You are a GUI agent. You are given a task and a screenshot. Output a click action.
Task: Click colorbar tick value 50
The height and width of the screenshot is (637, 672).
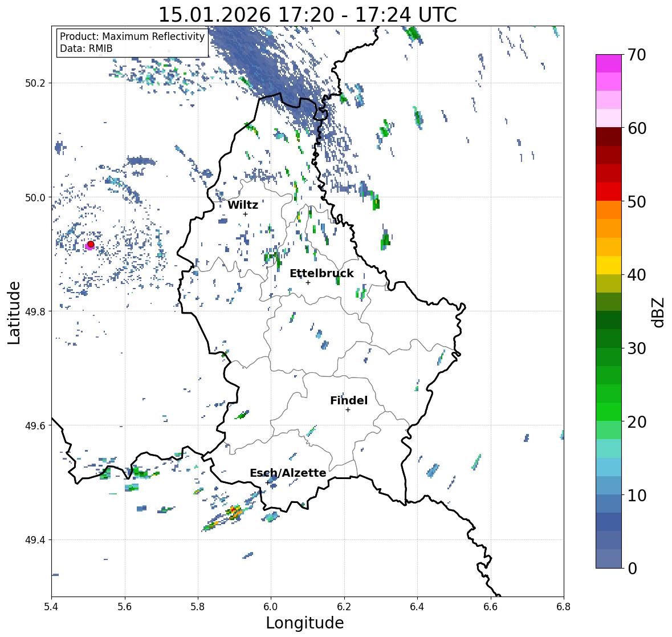pos(637,201)
